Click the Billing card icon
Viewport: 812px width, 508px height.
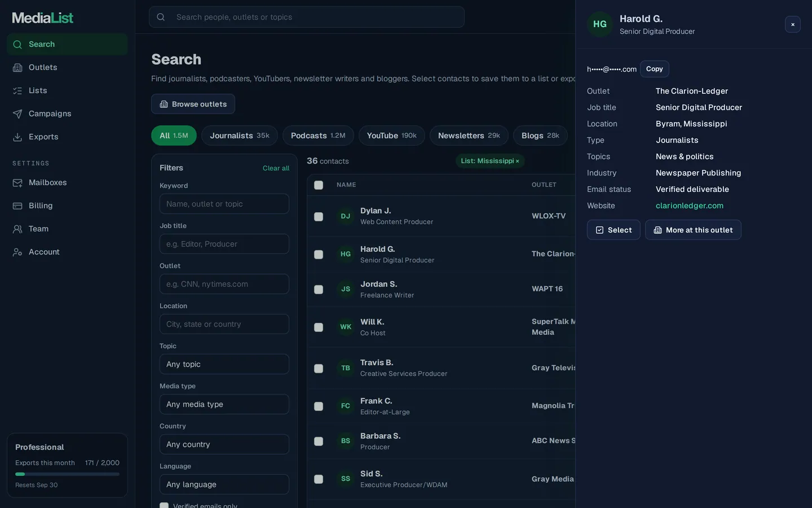pyautogui.click(x=17, y=206)
